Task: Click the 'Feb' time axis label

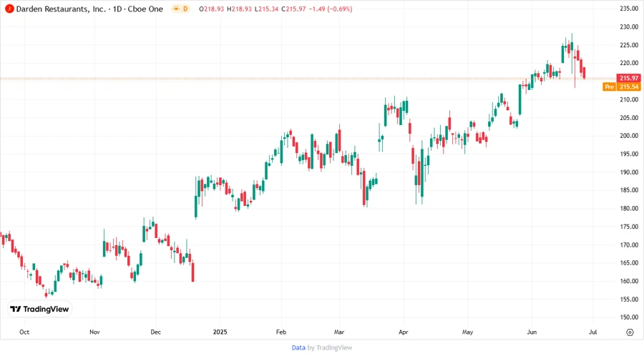Action: tap(281, 332)
